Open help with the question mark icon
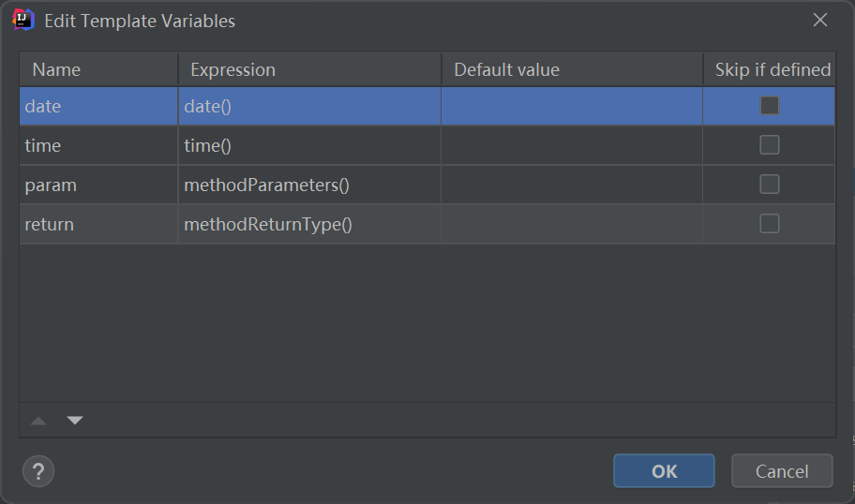 pos(38,471)
